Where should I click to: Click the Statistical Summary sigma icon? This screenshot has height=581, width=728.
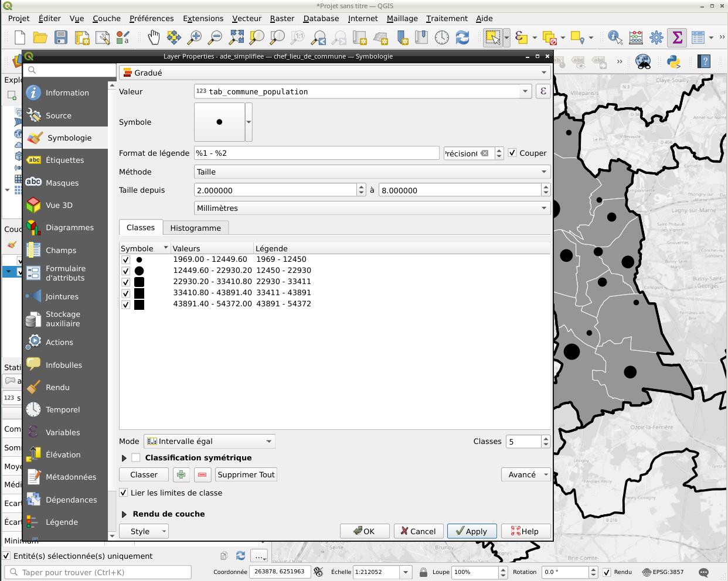click(677, 37)
